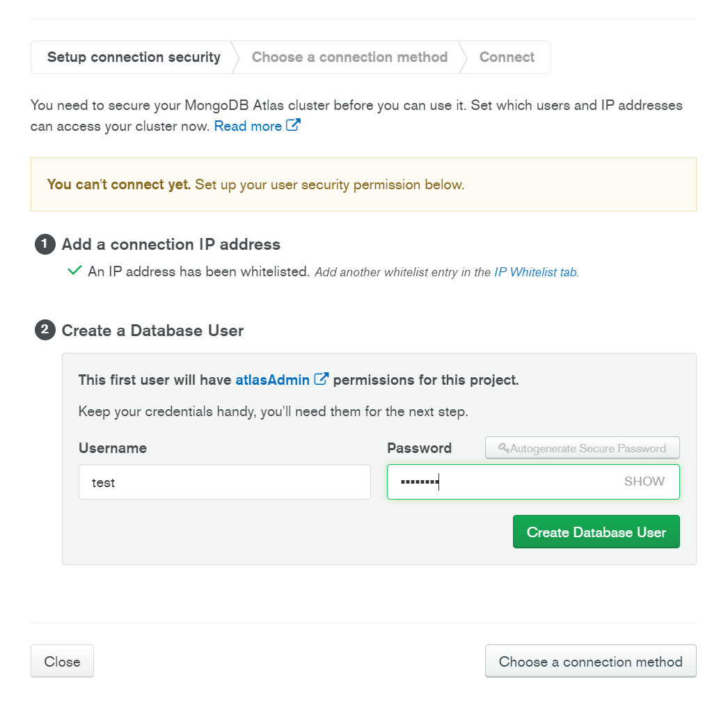Open the Read more link
Screen dimensions: 728x707
248,126
